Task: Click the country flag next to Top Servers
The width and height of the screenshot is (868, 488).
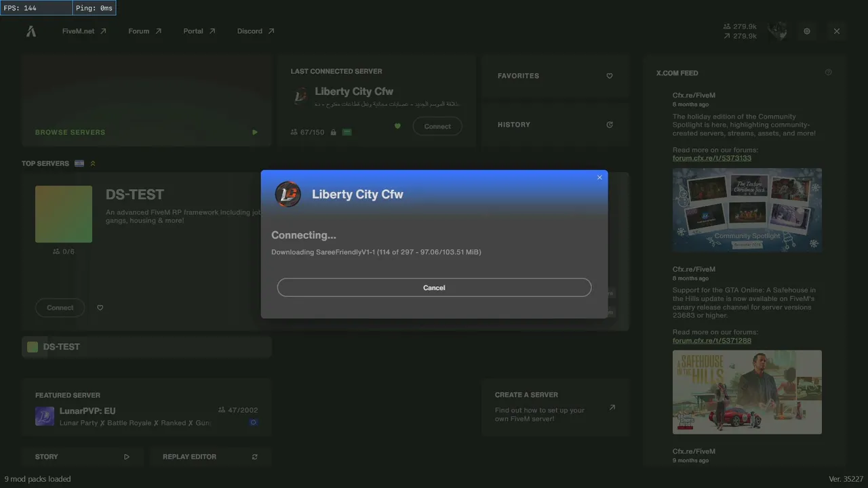Action: click(x=79, y=163)
